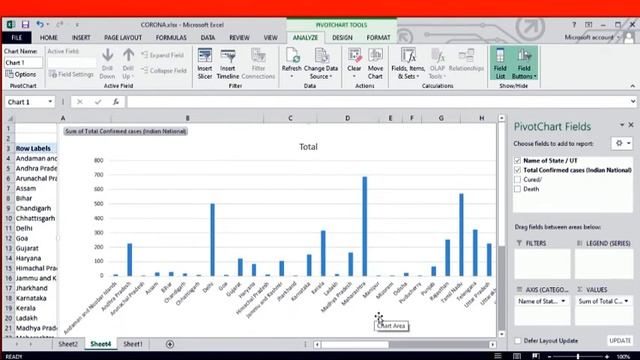This screenshot has height=360, width=640.
Task: Open the Sheet1 worksheet tab
Action: pyautogui.click(x=133, y=344)
